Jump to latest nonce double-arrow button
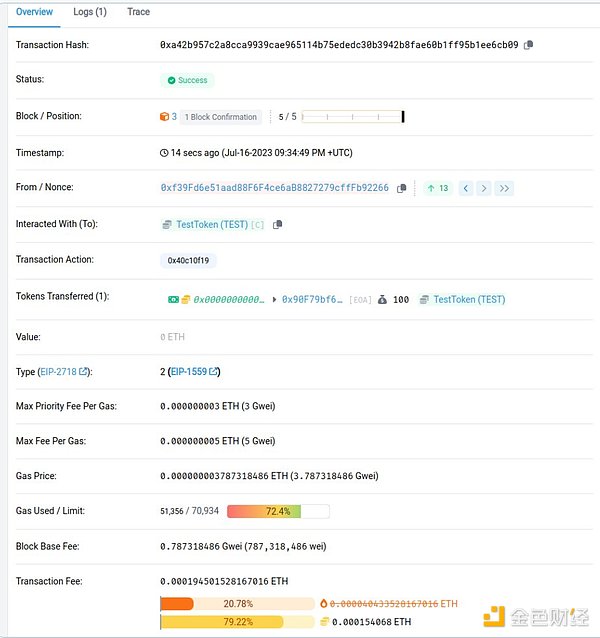 tap(504, 188)
